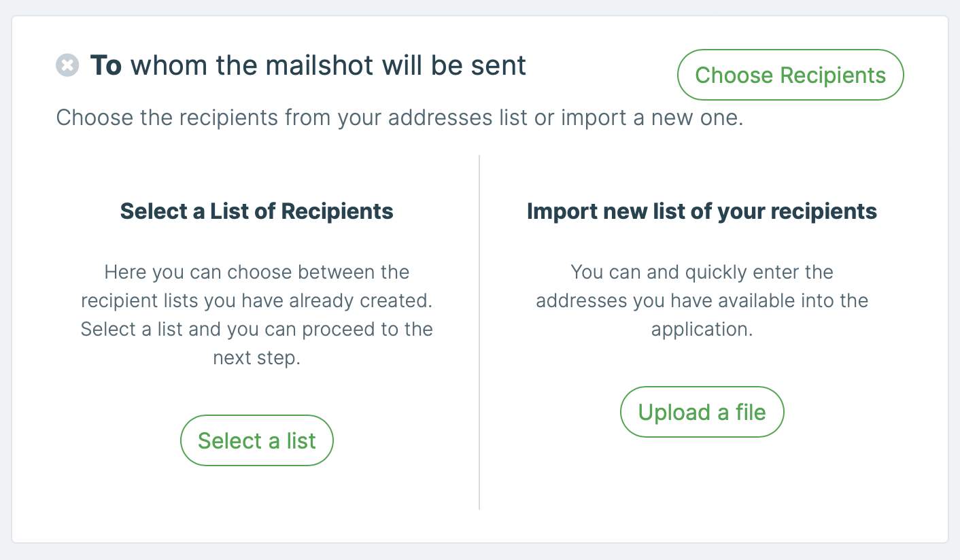Select the 'Choose Recipients' pill button
960x560 pixels.
790,75
